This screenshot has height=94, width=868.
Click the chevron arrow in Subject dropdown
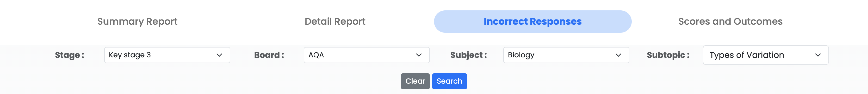tap(618, 55)
